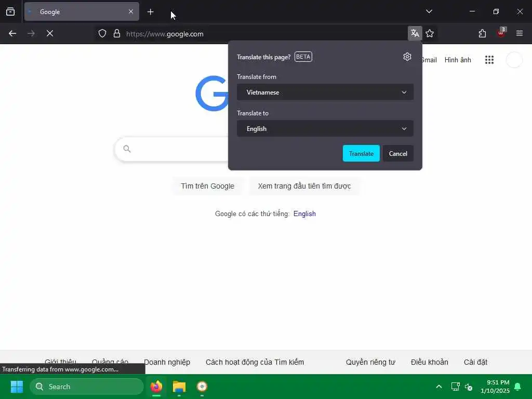Open the Gmail link
The height and width of the screenshot is (399, 532).
(x=430, y=60)
